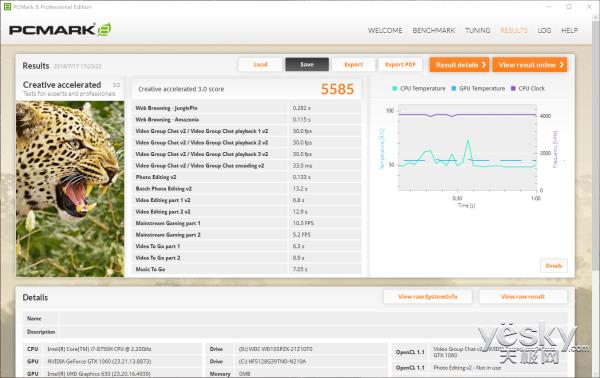Image resolution: width=600 pixels, height=378 pixels.
Task: Click View raw SystemInfo button
Action: coord(428,297)
